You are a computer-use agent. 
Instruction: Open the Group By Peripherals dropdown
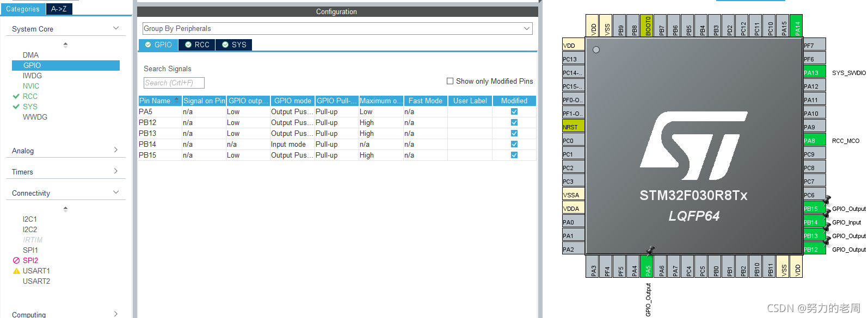click(x=337, y=28)
